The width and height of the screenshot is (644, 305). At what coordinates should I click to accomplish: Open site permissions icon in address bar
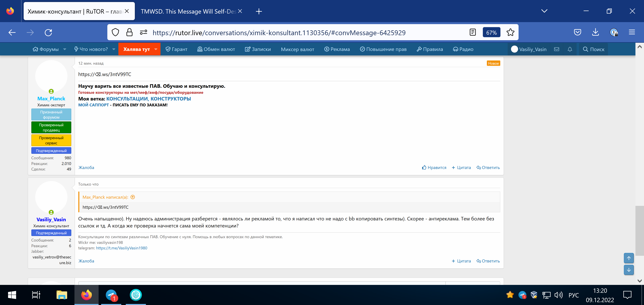point(144,32)
